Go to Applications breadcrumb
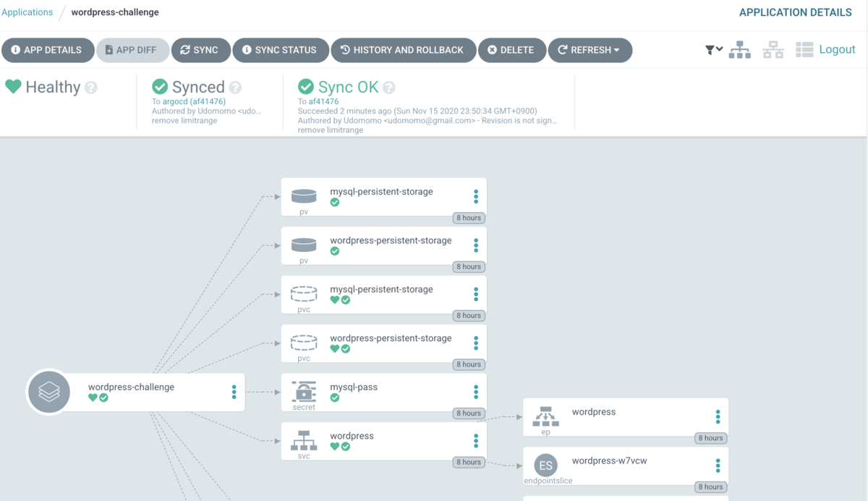 pyautogui.click(x=27, y=12)
